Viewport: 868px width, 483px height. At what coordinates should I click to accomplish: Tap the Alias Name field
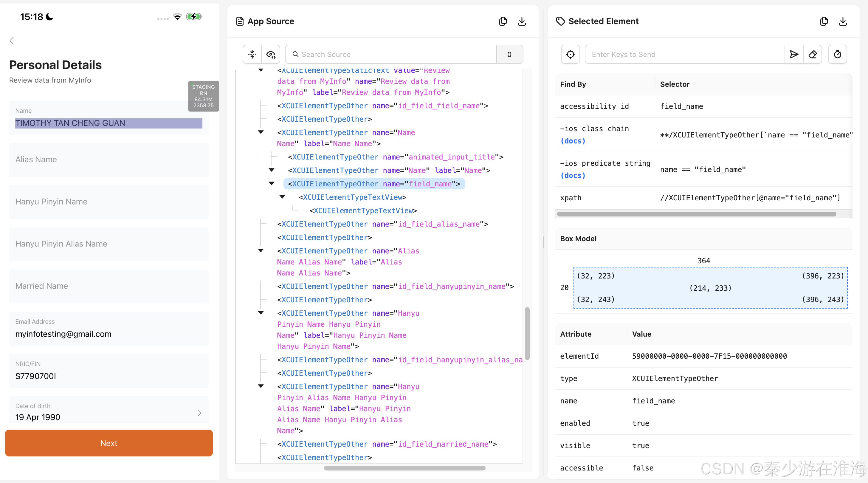pos(109,160)
